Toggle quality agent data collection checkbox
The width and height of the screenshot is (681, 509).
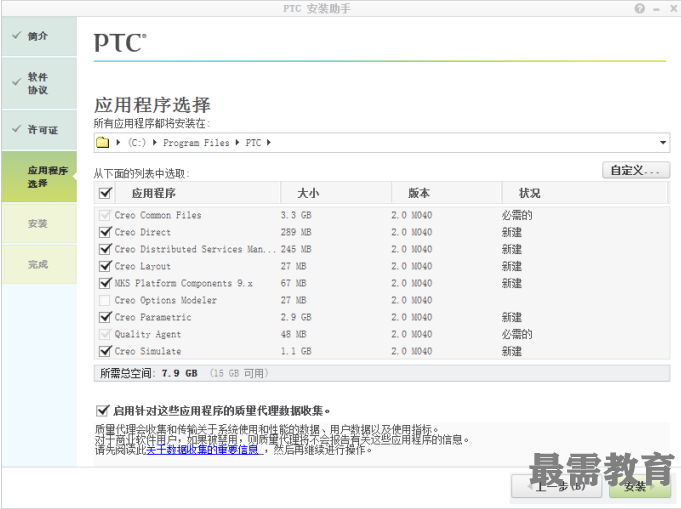pos(102,410)
